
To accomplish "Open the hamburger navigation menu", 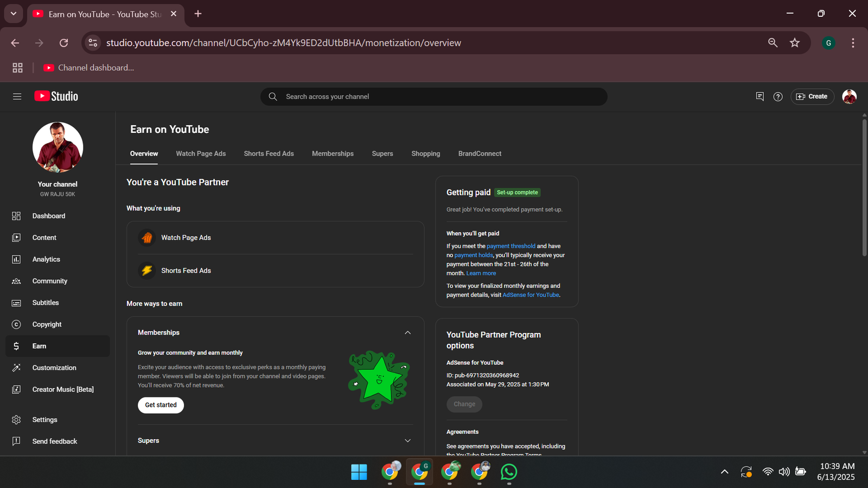I will (17, 97).
